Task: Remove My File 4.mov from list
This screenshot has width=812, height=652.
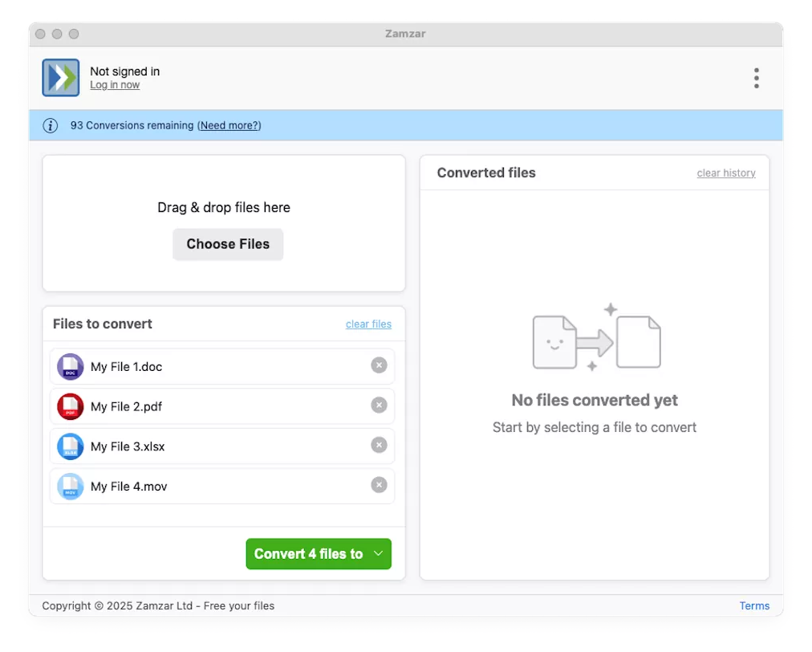Action: pyautogui.click(x=379, y=485)
